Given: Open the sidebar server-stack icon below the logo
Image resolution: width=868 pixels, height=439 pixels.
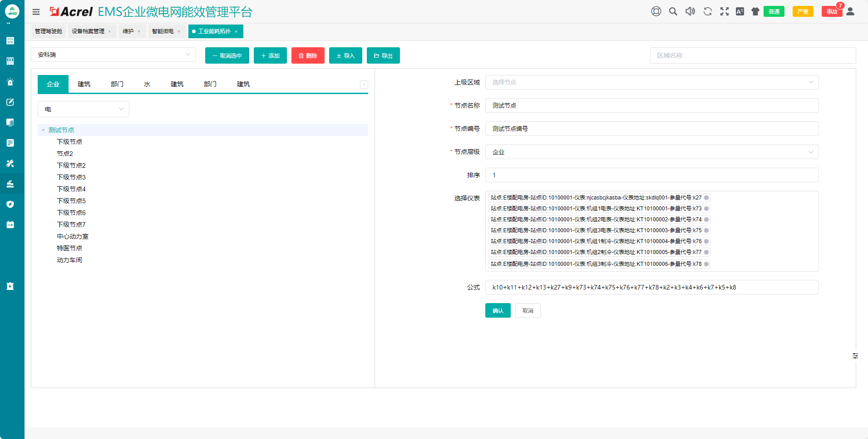Looking at the screenshot, I should [10, 41].
